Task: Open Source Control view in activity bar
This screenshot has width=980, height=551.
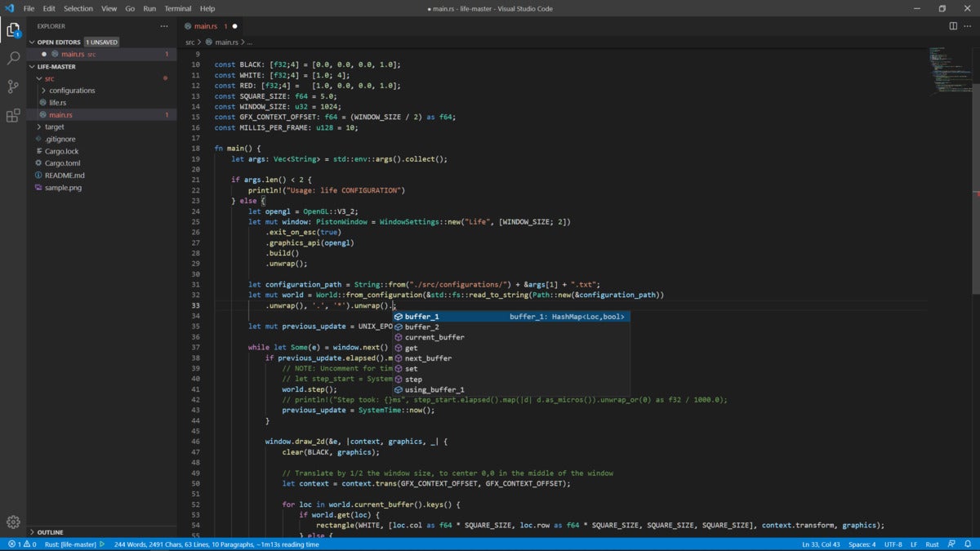Action: pos(13,87)
